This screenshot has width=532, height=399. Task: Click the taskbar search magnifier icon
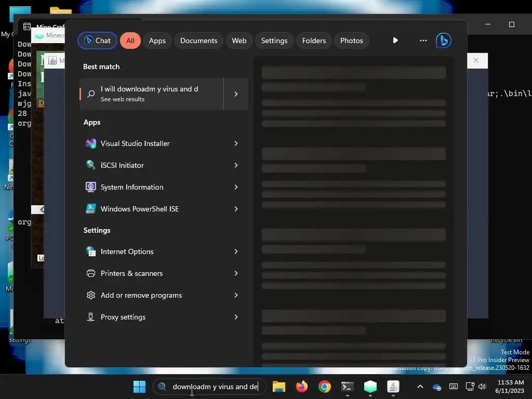coord(162,387)
